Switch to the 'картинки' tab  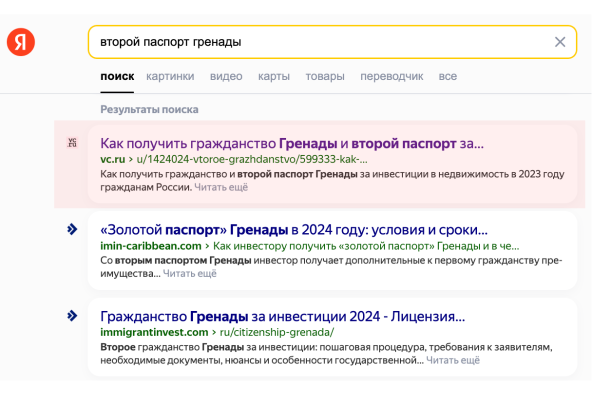tap(170, 76)
